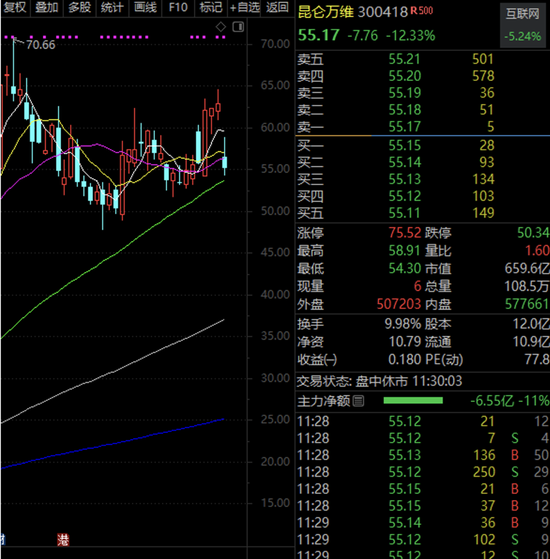Select the 卖四 price 55.20
Viewport: 550px width, 559px height.
[x=405, y=76]
